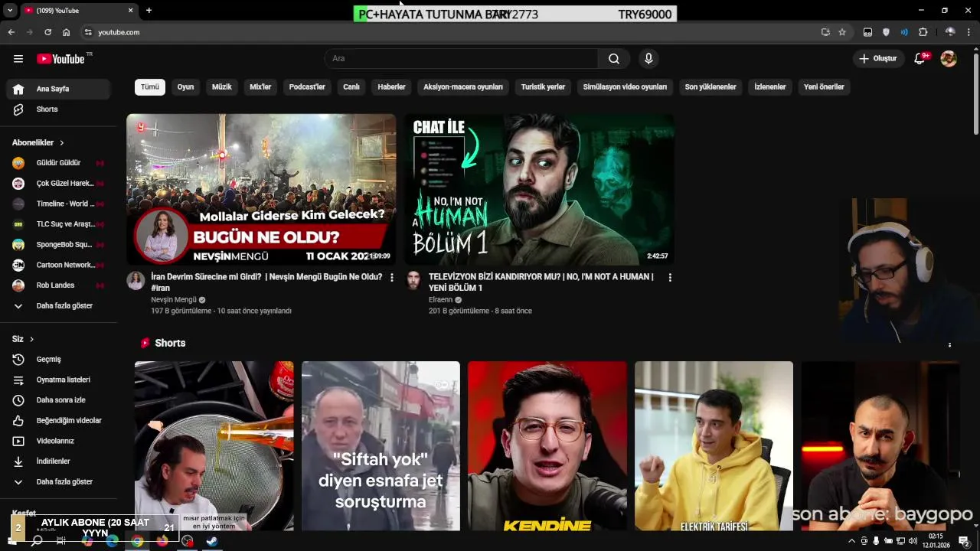Select the Turistik yerler chip
The height and width of the screenshot is (551, 980).
[543, 87]
